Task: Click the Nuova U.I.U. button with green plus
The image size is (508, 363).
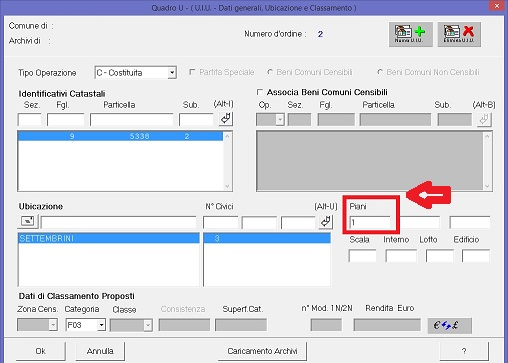Action: [x=411, y=34]
